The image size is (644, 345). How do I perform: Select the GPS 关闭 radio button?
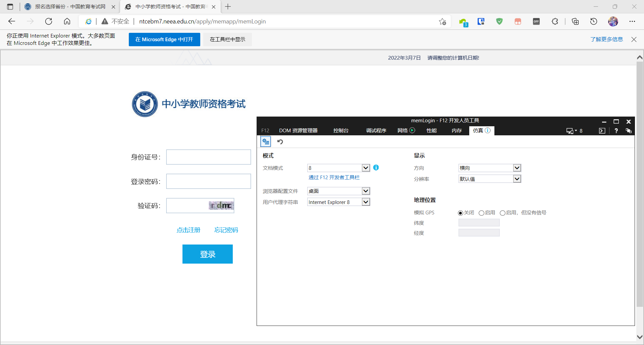(461, 213)
